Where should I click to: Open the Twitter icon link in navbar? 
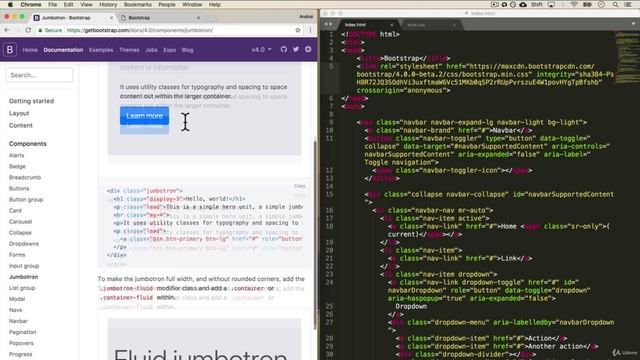(x=296, y=49)
